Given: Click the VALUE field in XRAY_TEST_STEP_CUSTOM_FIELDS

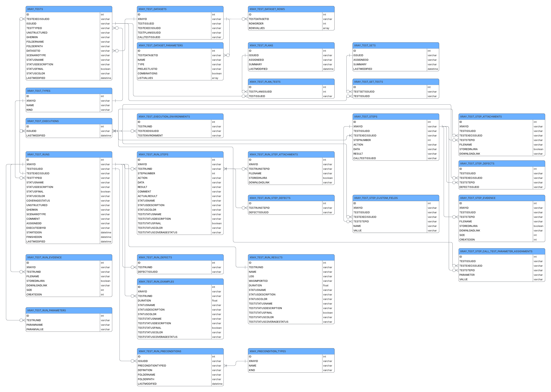Looking at the screenshot, I should (x=396, y=230).
